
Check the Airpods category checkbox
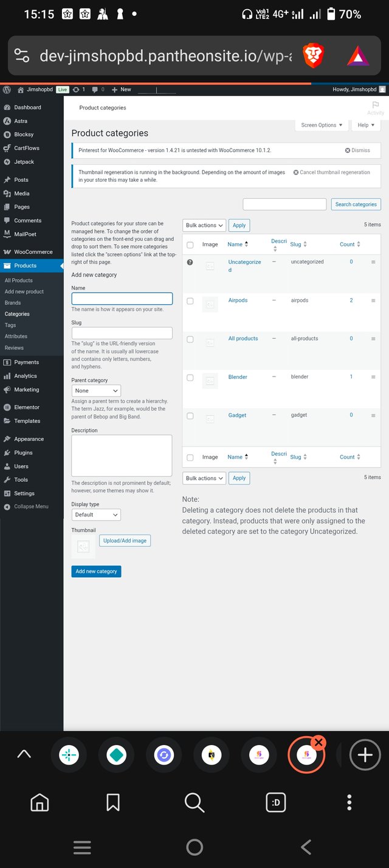pos(190,301)
